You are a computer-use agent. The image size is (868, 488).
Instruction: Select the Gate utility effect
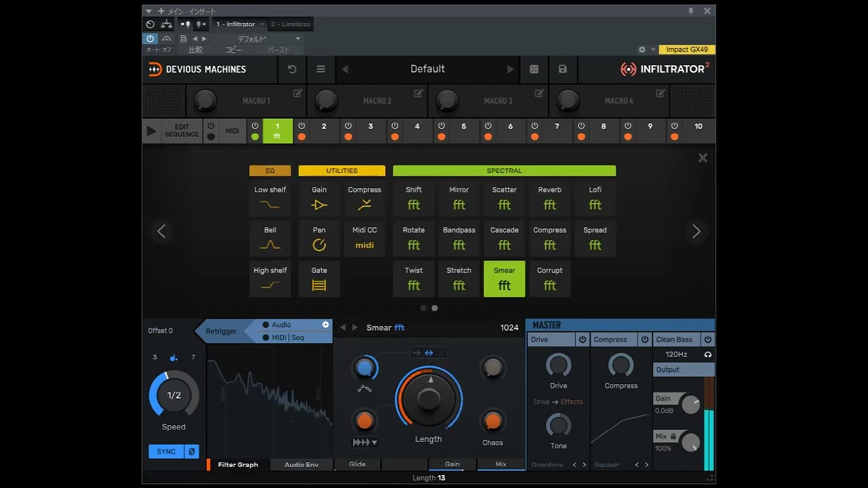[x=319, y=279]
